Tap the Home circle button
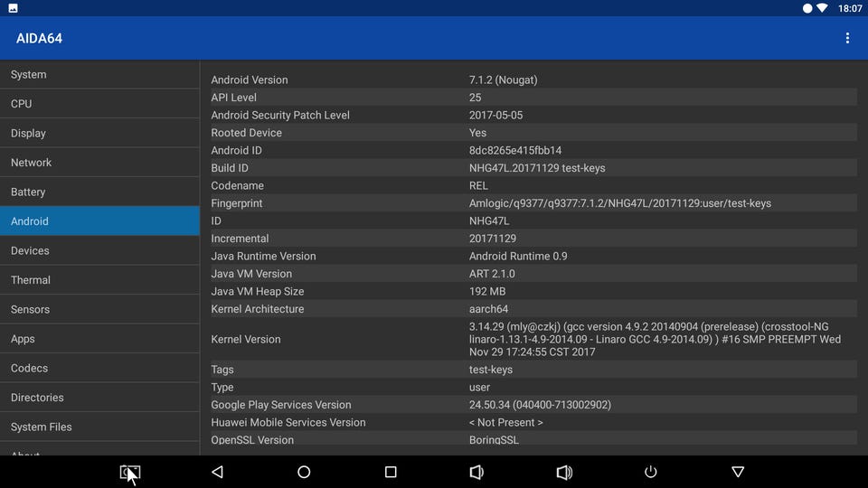Screen dimensions: 868x488 [304, 472]
